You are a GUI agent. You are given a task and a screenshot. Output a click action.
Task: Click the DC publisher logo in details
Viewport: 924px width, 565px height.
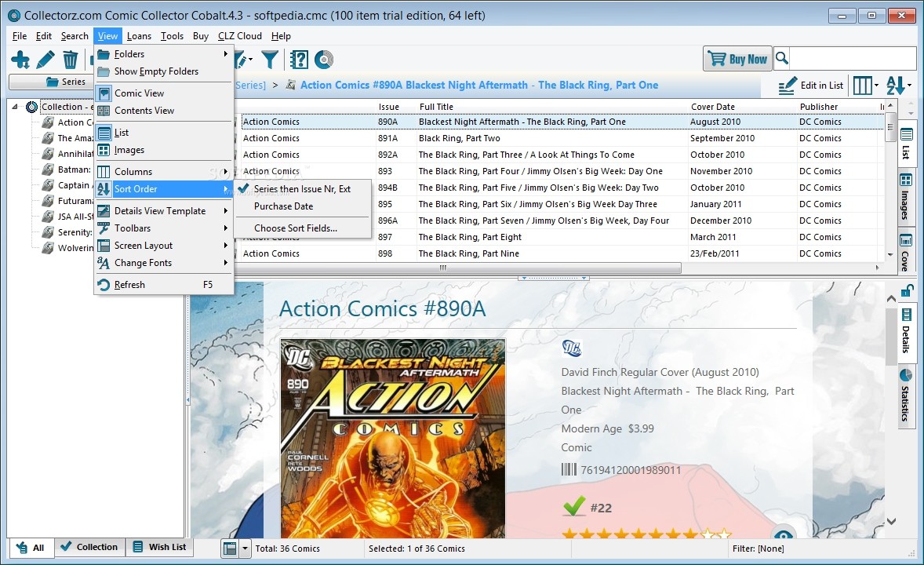pos(572,348)
